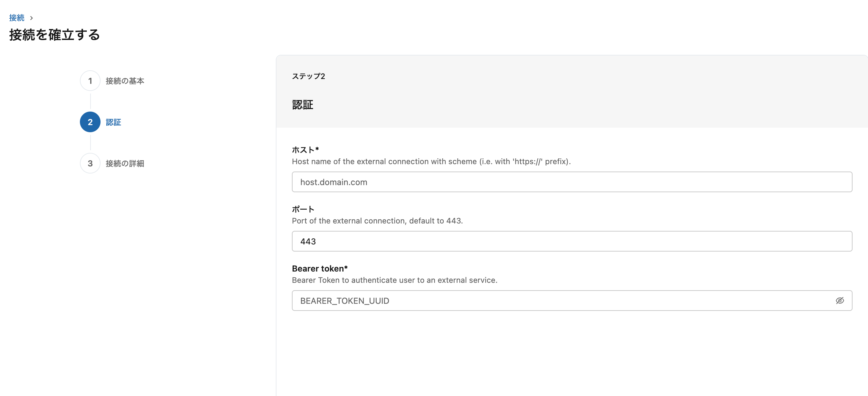Click the ポート field label
Image resolution: width=868 pixels, height=396 pixels.
[x=303, y=209]
